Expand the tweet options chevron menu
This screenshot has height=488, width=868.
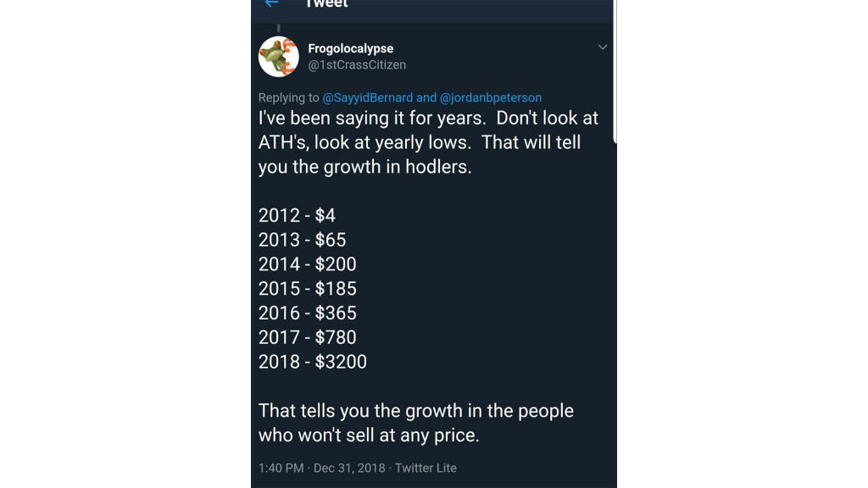pyautogui.click(x=603, y=47)
